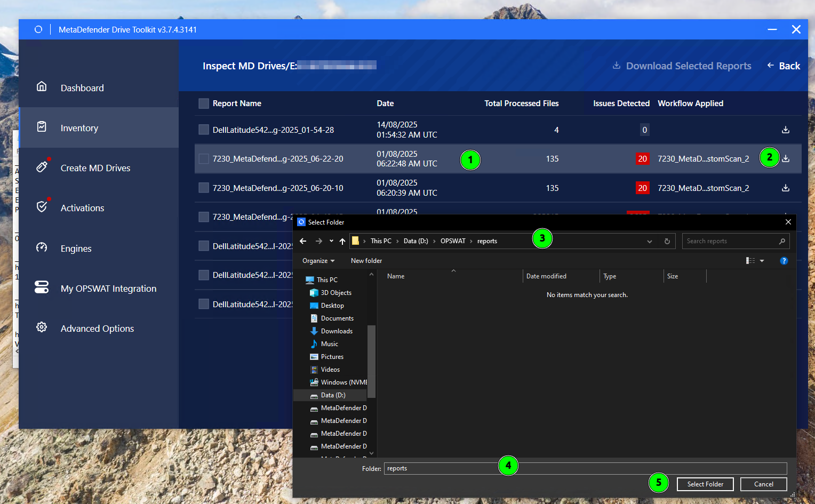Image resolution: width=815 pixels, height=504 pixels.
Task: Click OPSWAT in the address breadcrumb
Action: tap(453, 241)
